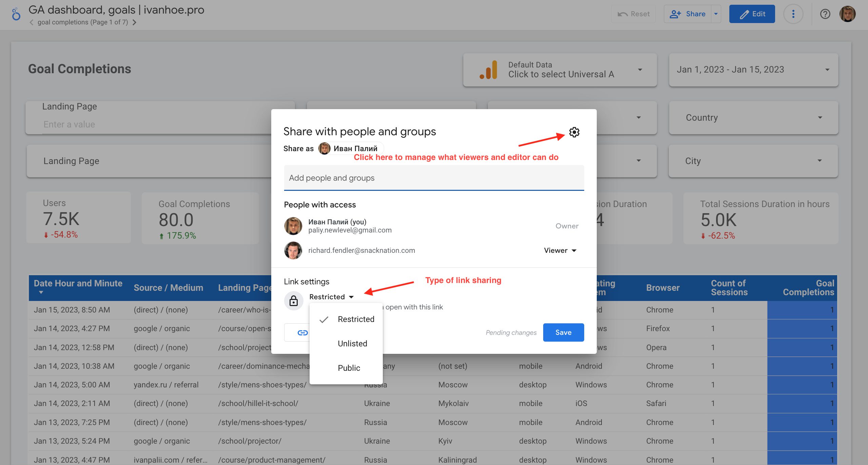Click the lock icon in Link settings
The image size is (868, 465).
(294, 301)
